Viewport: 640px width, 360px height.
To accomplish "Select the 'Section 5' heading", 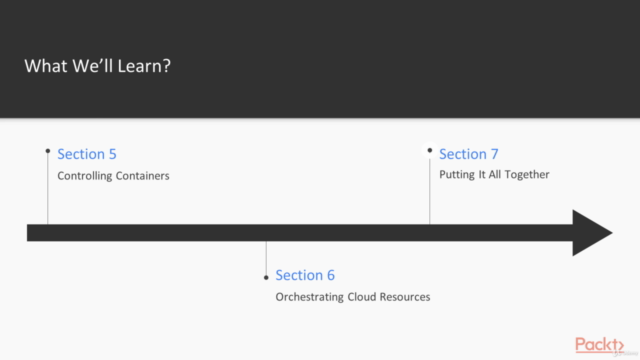I will 87,154.
